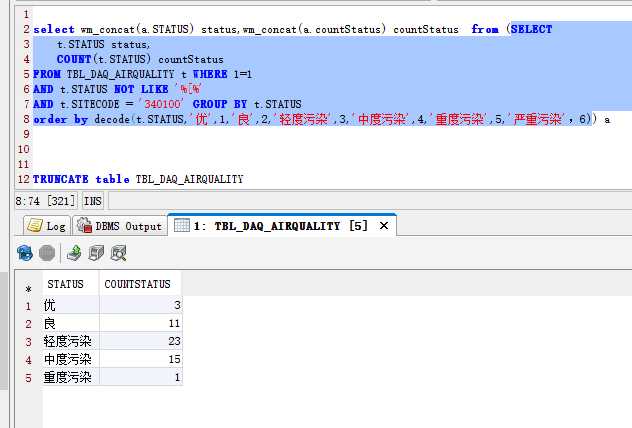Select the TBL_DAQ_AIRQUALITY [5] result tab
The width and height of the screenshot is (632, 428).
[x=281, y=226]
